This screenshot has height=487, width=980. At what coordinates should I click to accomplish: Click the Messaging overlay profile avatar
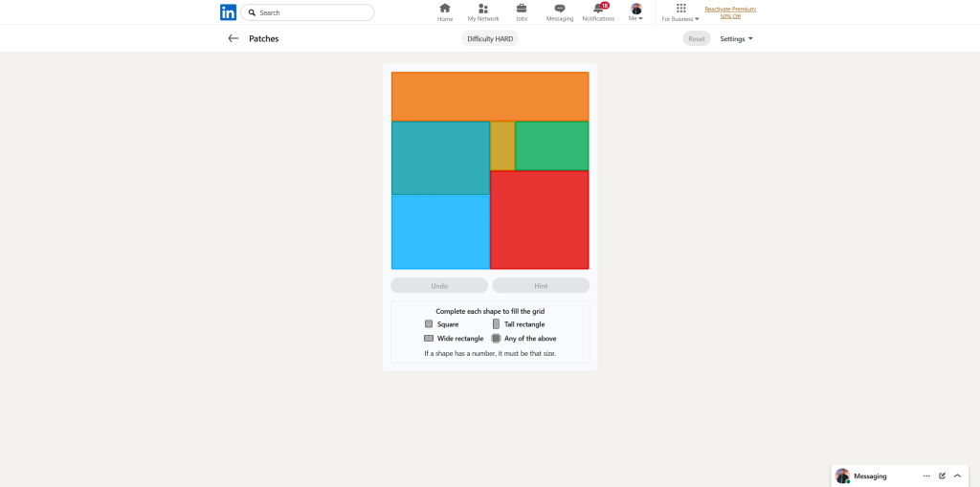[842, 476]
